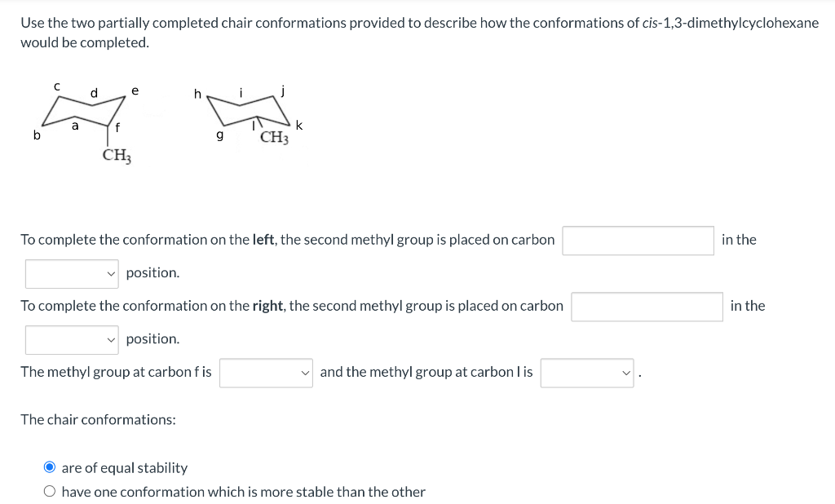
Task: Open the first position dropdown
Action: (72, 273)
